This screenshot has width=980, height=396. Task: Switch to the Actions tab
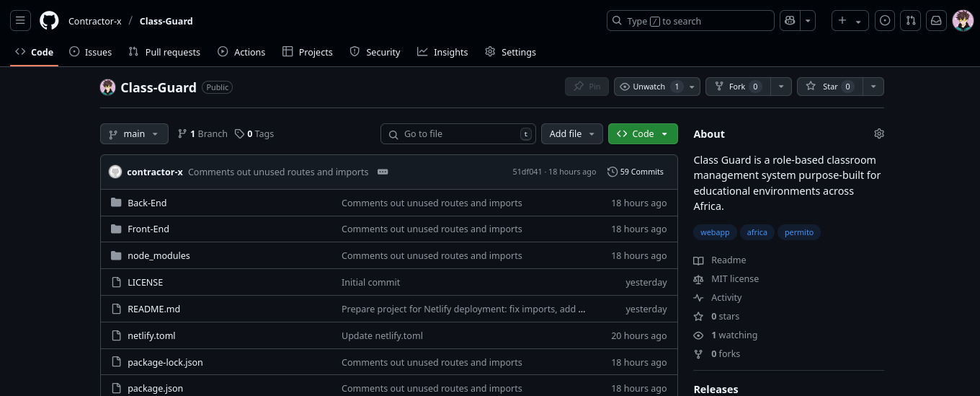241,52
